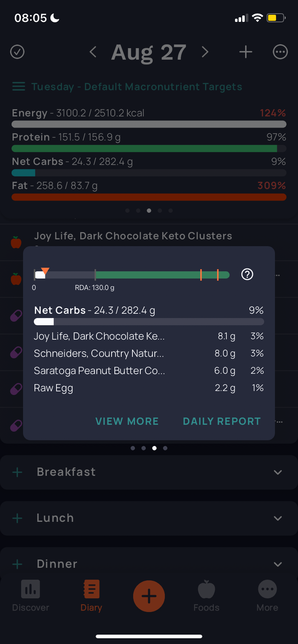This screenshot has width=298, height=644.
Task: Open the Discover tab
Action: (31, 596)
